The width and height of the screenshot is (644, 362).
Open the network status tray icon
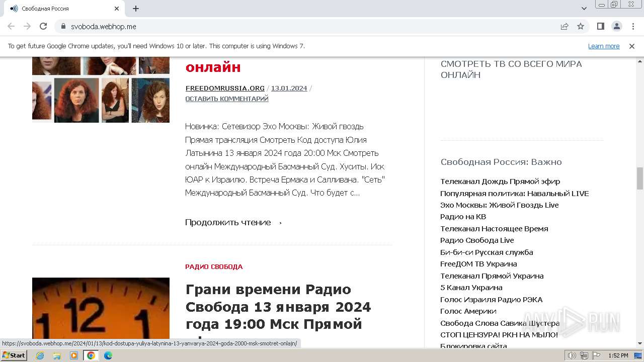pyautogui.click(x=584, y=355)
